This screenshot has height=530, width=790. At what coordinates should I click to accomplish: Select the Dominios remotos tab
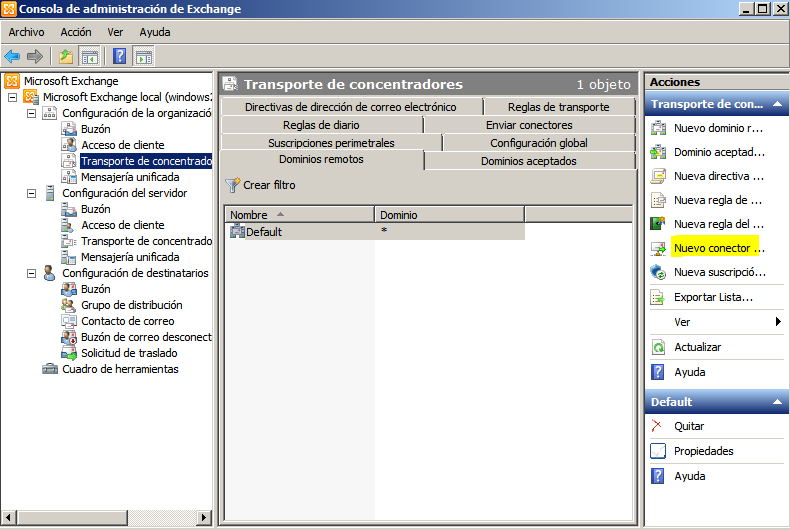coord(321,160)
